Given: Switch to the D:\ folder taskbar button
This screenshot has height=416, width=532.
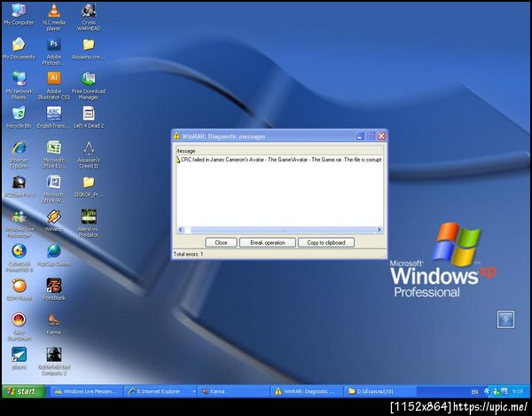Looking at the screenshot, I should tap(380, 391).
